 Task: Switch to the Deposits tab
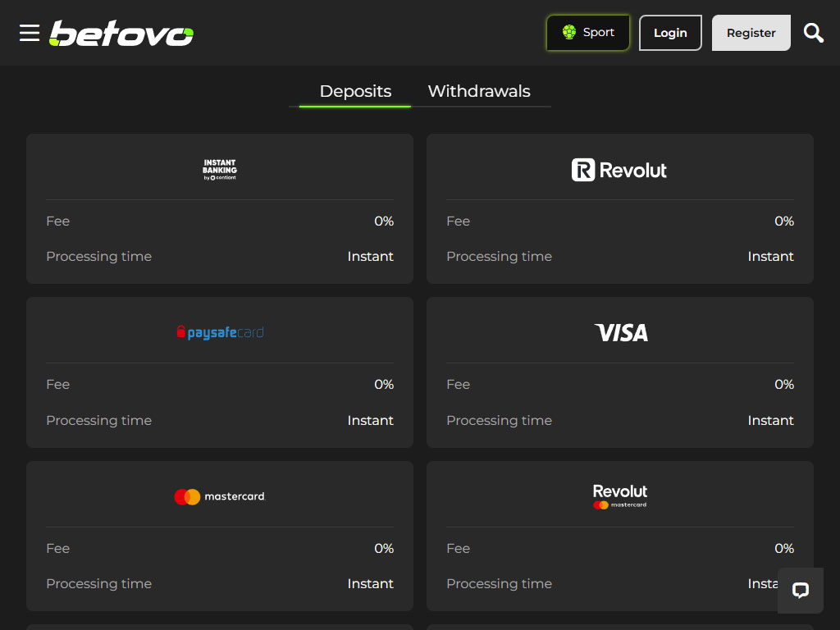coord(355,92)
